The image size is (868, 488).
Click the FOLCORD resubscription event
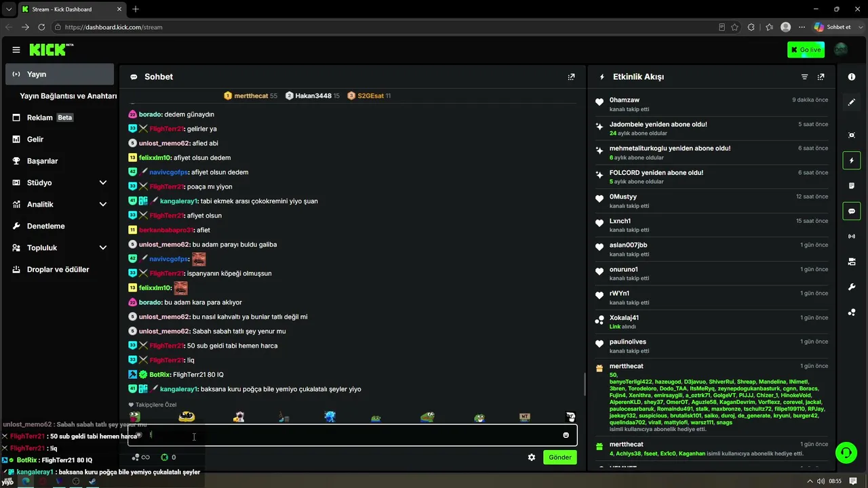pos(711,177)
